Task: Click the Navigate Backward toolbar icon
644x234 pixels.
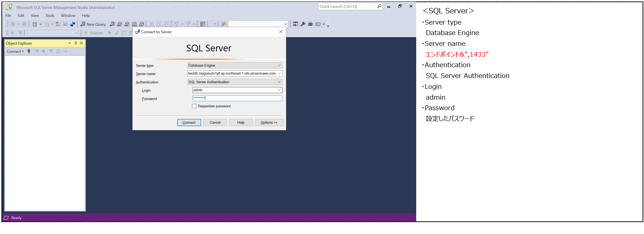Action: point(13,24)
